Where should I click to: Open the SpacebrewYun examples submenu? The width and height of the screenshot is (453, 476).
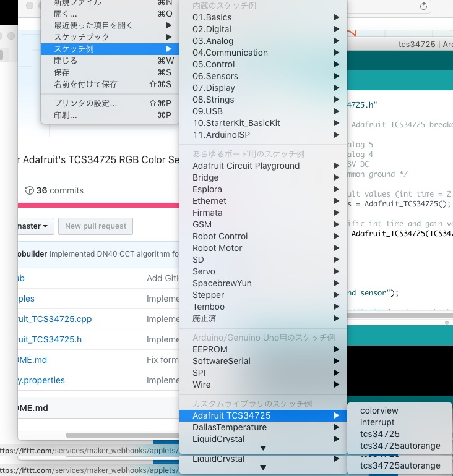pyautogui.click(x=263, y=283)
